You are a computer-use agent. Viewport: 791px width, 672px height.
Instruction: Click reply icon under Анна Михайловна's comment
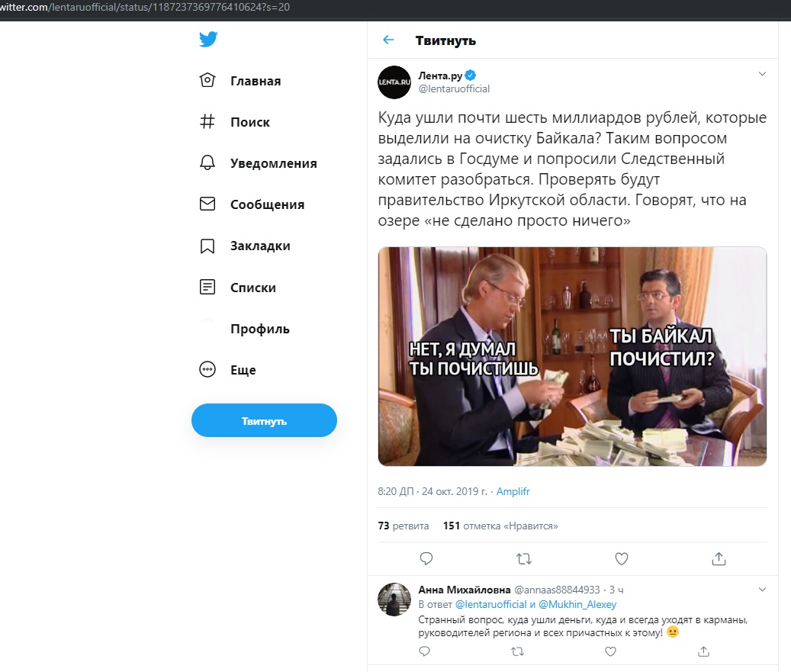pyautogui.click(x=425, y=651)
